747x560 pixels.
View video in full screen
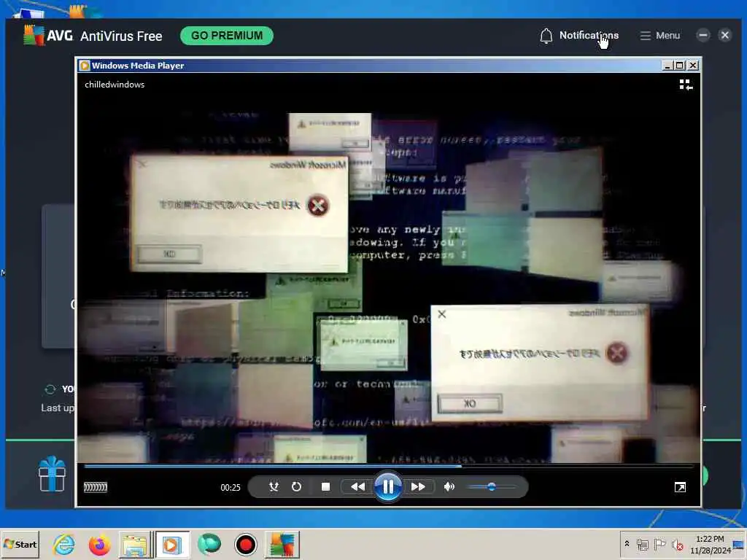681,487
